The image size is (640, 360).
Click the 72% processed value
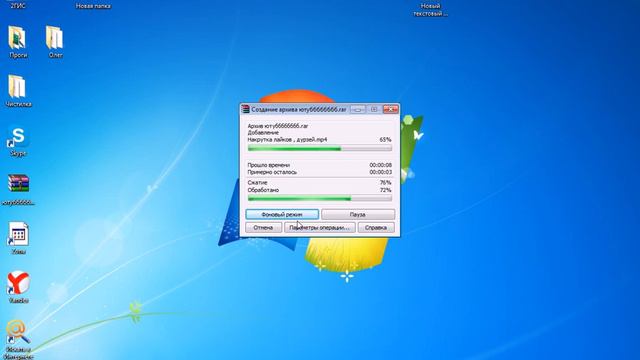(386, 190)
